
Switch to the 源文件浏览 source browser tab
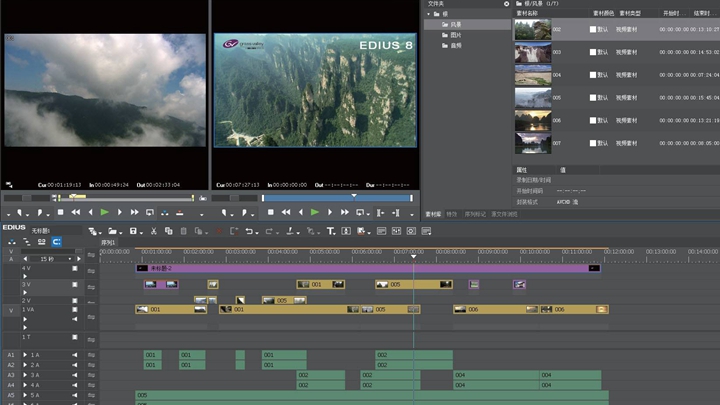(x=504, y=214)
